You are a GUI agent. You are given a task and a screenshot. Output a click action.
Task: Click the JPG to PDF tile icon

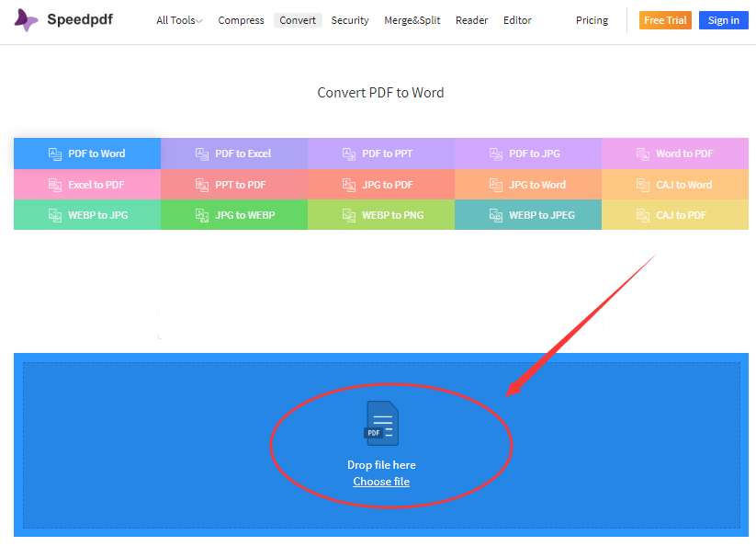[x=349, y=185]
